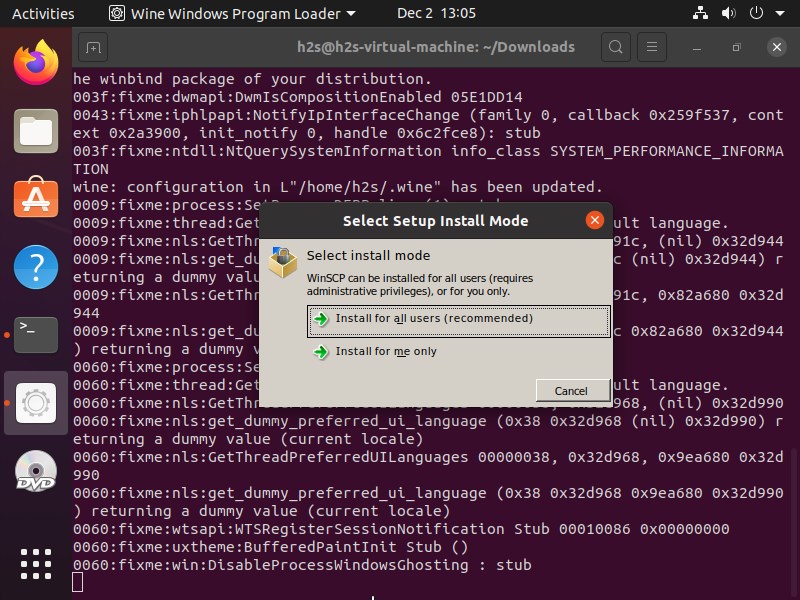The height and width of the screenshot is (600, 800).
Task: Click the terminal title h2s@h2s-virtual-machine
Action: (x=436, y=47)
